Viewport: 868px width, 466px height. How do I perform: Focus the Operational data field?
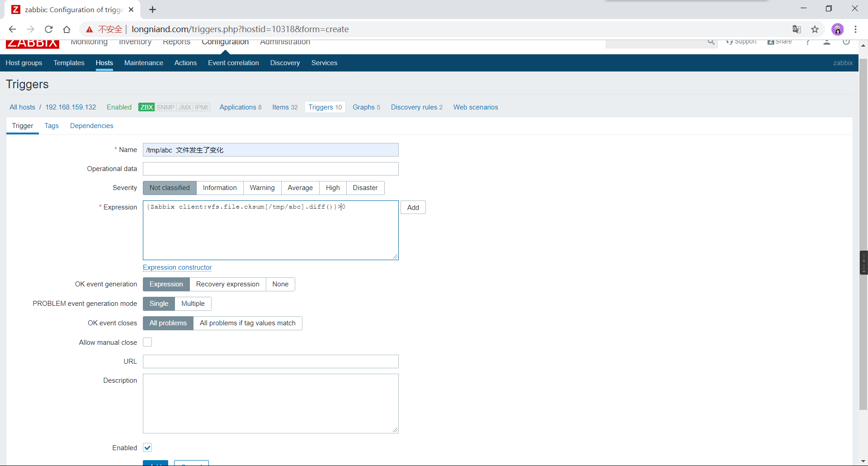click(x=271, y=169)
